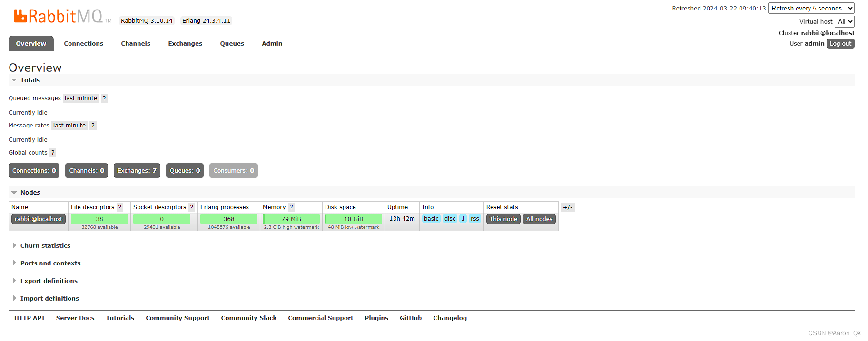Switch to the Admin tab
Screen dimensions: 868x341
coord(272,44)
